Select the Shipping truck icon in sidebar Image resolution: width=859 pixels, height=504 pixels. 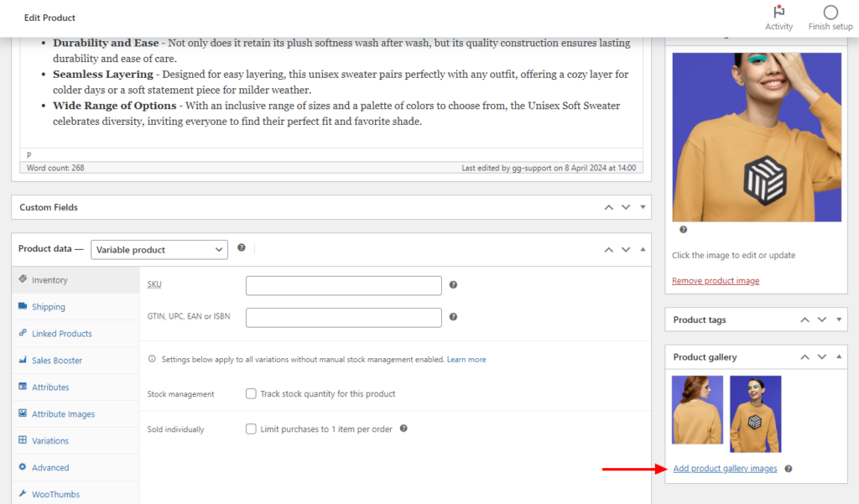(23, 306)
